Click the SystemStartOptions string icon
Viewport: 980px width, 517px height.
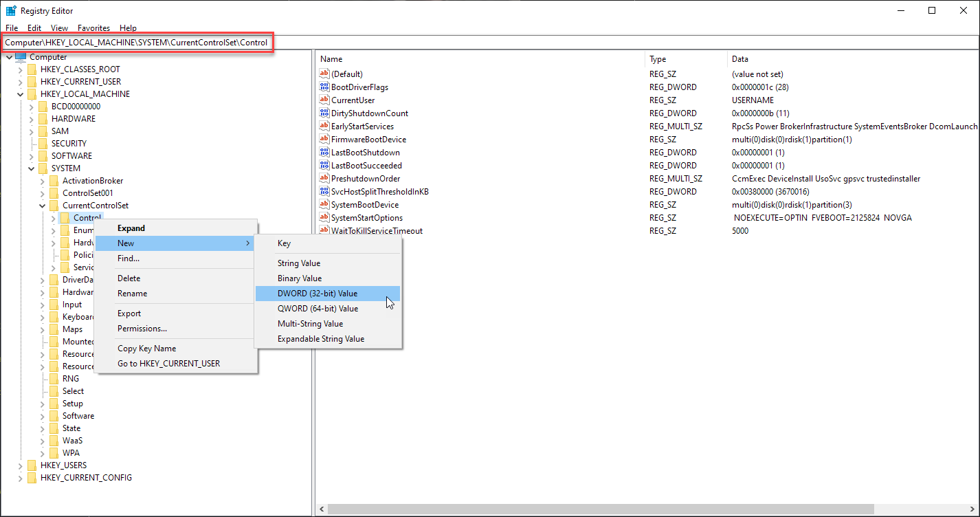click(325, 217)
